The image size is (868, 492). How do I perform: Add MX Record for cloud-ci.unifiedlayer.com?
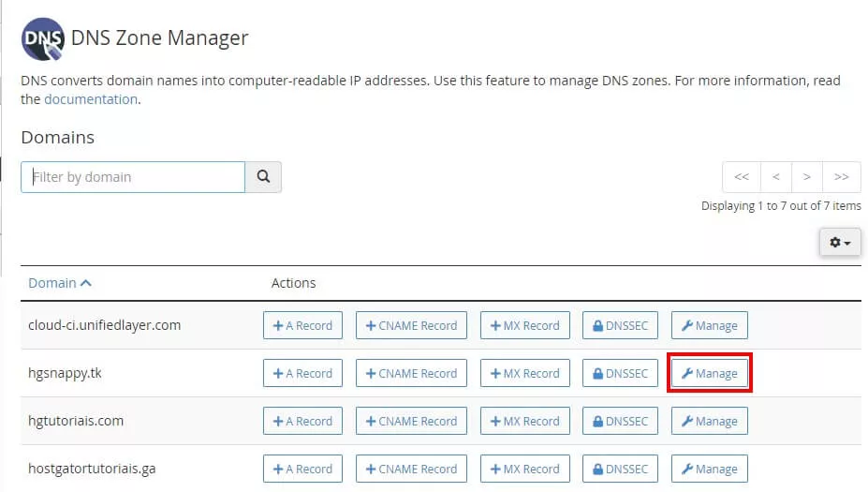point(524,325)
